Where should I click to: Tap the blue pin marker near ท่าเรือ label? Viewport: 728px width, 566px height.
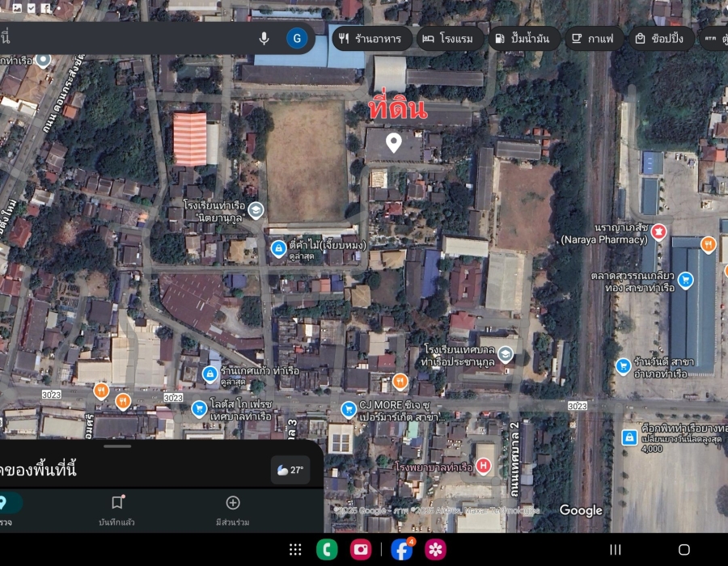click(43, 60)
